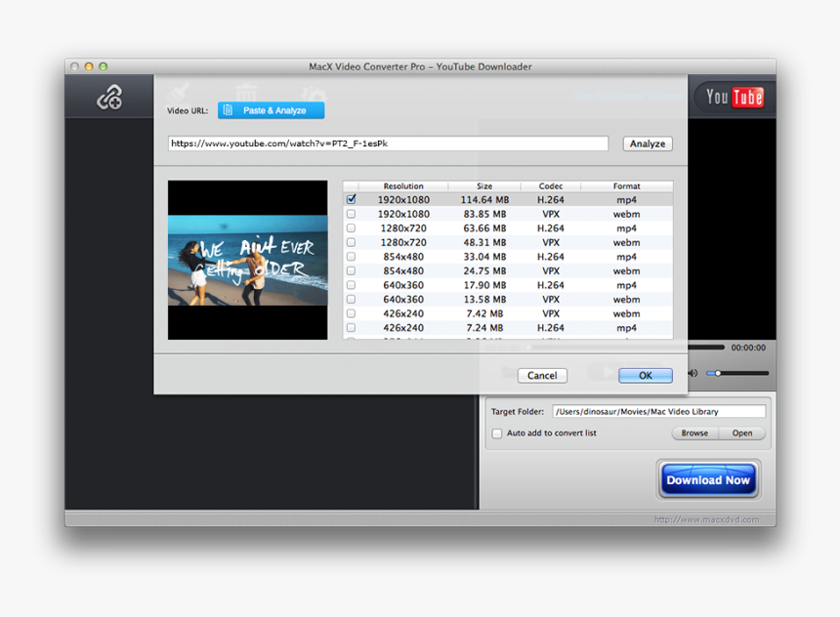Click the YouTube logo button
The image size is (840, 617).
point(734,97)
